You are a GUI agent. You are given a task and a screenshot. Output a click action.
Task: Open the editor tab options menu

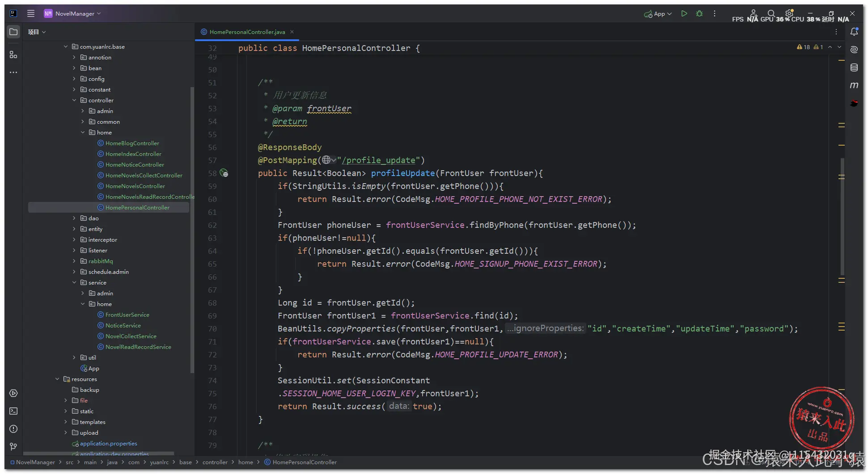(836, 32)
